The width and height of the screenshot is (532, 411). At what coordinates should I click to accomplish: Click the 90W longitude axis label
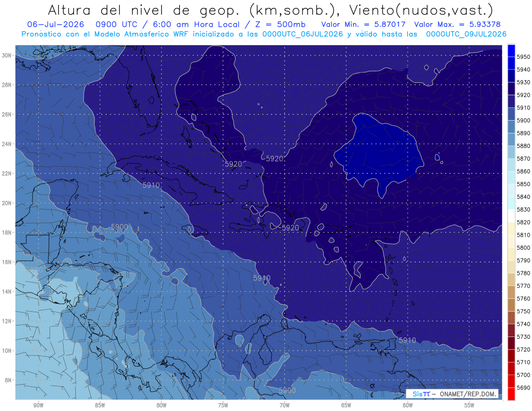click(39, 405)
